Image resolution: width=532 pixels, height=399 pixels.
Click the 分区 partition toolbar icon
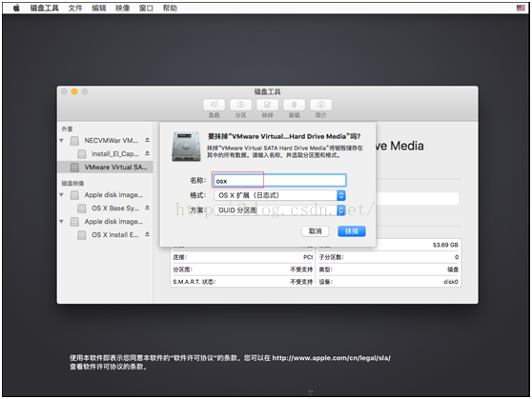pyautogui.click(x=240, y=105)
